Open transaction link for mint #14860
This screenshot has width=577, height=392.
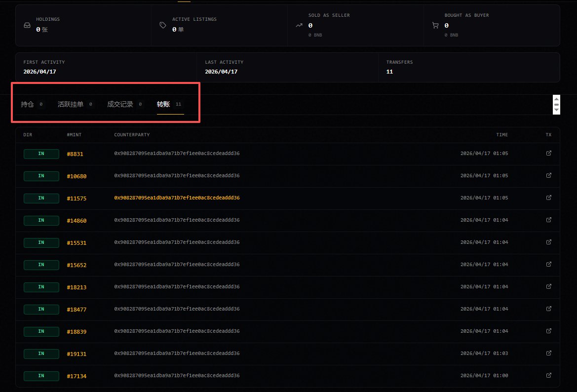(x=549, y=220)
